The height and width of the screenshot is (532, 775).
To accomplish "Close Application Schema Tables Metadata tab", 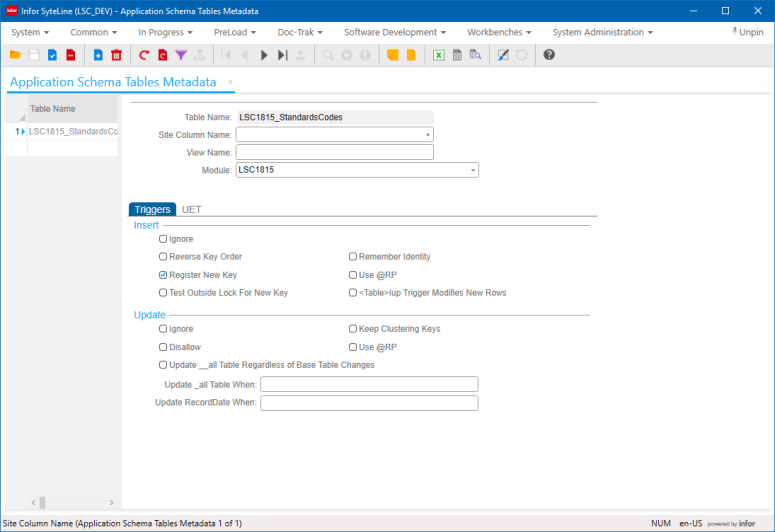I will 230,82.
